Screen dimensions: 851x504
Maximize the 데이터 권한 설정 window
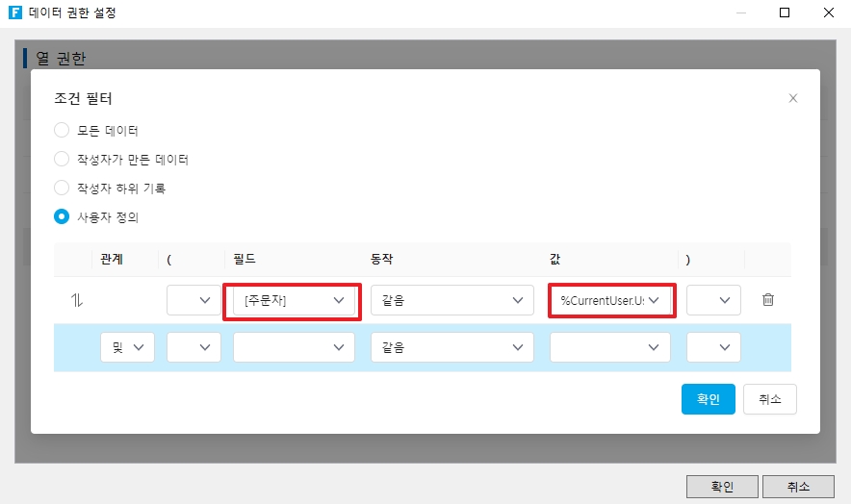tap(785, 13)
